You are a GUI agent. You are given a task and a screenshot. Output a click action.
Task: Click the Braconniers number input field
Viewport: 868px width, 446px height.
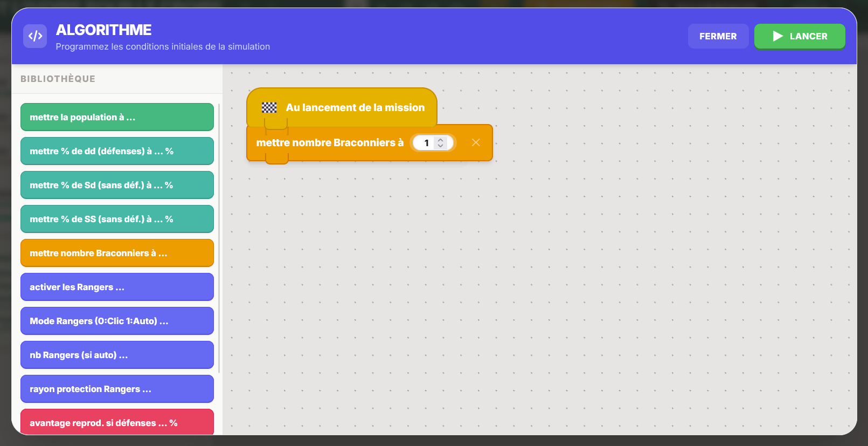point(425,143)
